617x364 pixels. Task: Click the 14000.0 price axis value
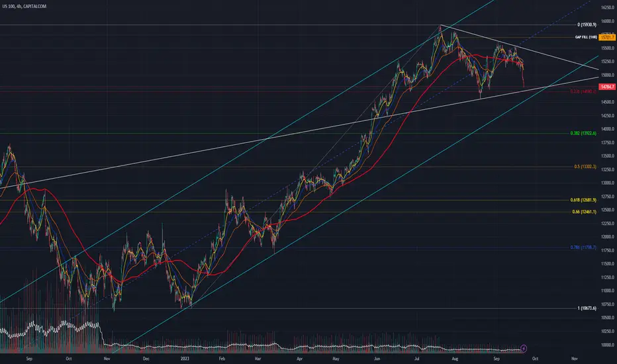608,129
